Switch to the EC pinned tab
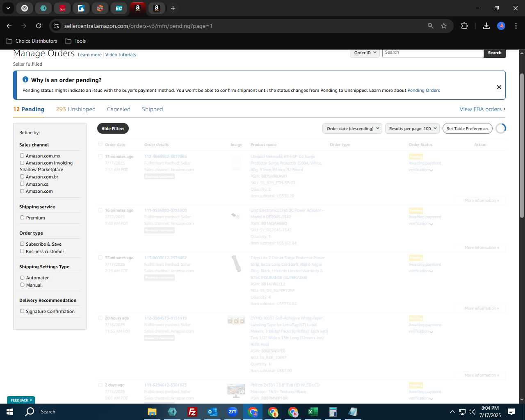525x420 pixels. click(x=119, y=8)
